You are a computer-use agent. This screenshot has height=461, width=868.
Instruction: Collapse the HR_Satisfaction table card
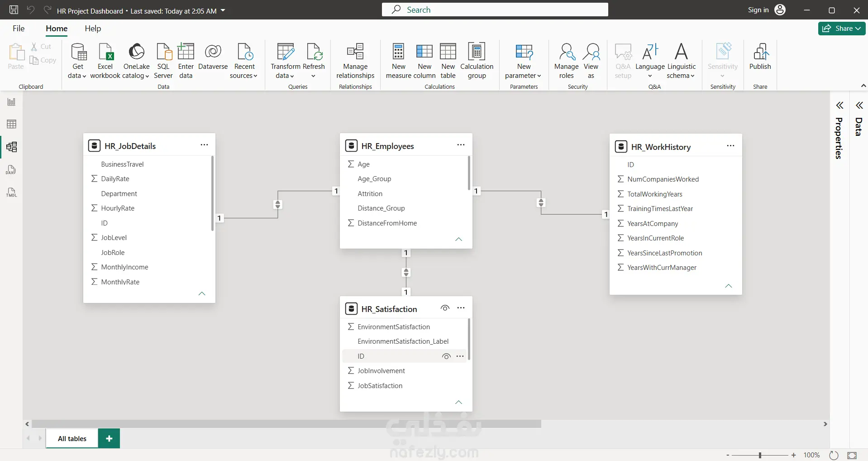tap(458, 403)
